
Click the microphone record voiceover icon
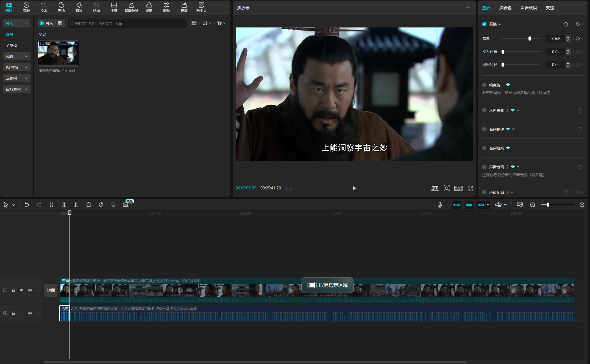440,205
